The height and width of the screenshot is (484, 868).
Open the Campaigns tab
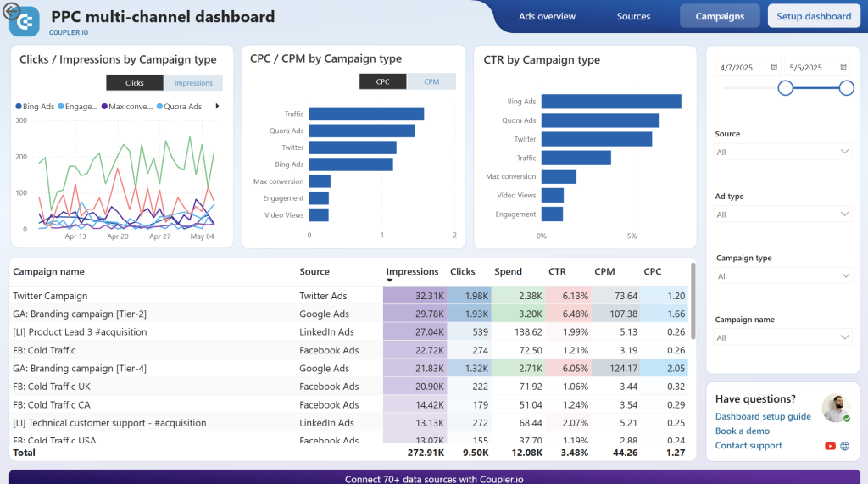click(720, 16)
